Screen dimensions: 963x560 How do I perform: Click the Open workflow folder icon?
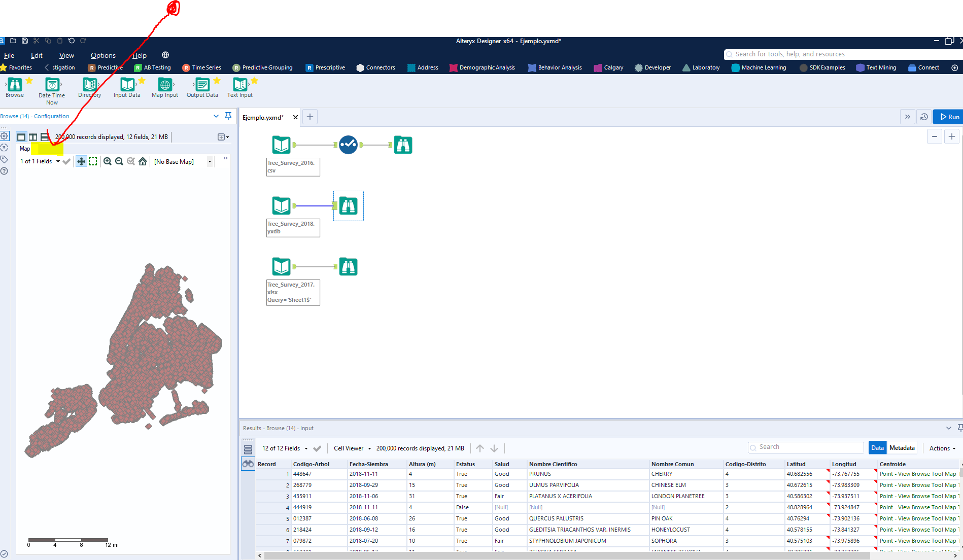coord(13,41)
